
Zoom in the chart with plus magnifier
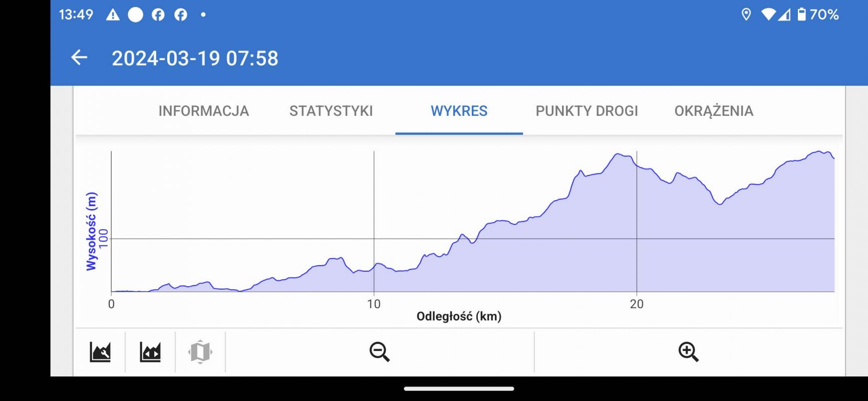coord(689,351)
